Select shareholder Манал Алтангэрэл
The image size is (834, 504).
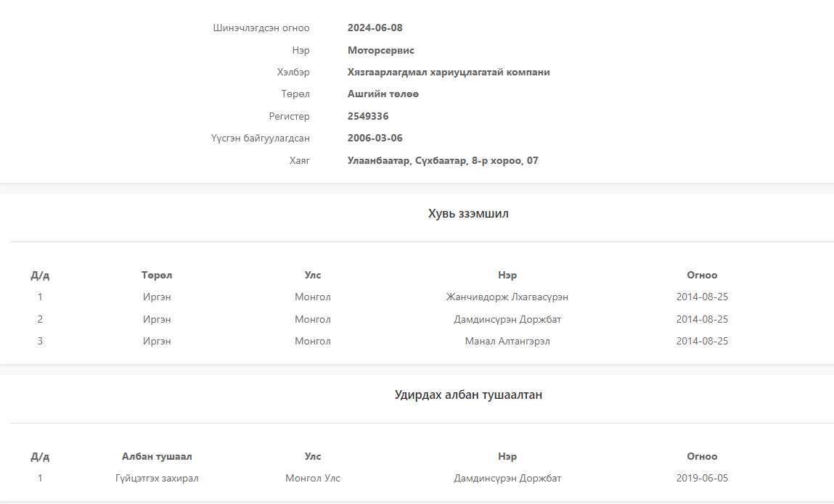tap(507, 341)
